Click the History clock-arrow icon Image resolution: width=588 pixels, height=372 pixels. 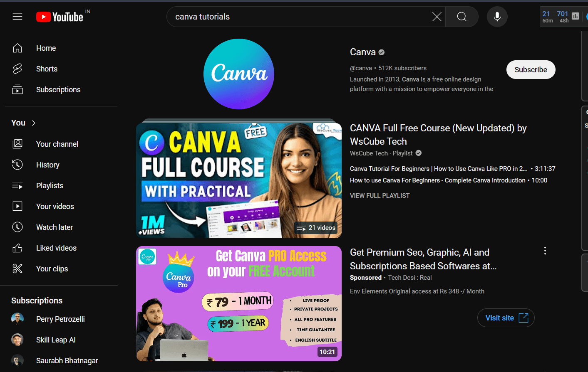point(17,165)
